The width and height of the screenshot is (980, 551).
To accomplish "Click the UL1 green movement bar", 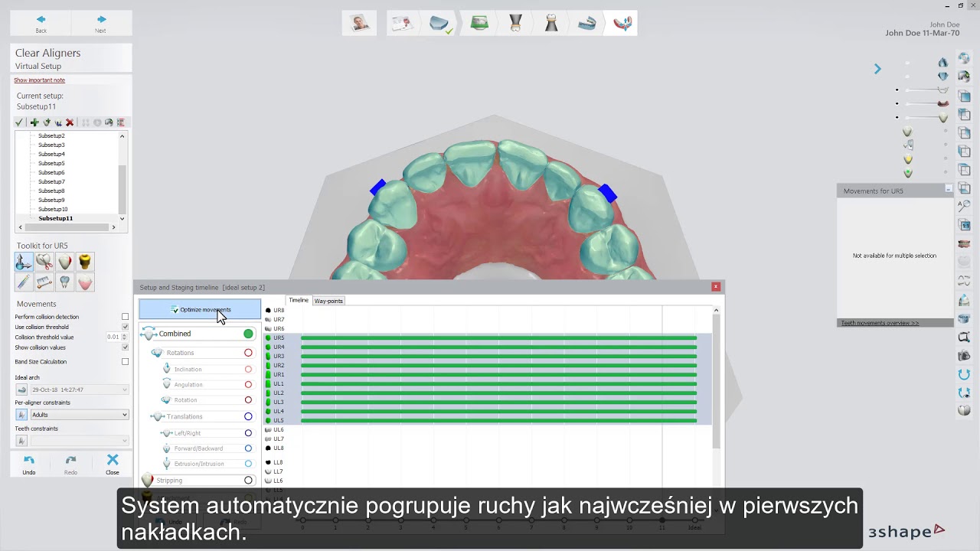I will (498, 383).
